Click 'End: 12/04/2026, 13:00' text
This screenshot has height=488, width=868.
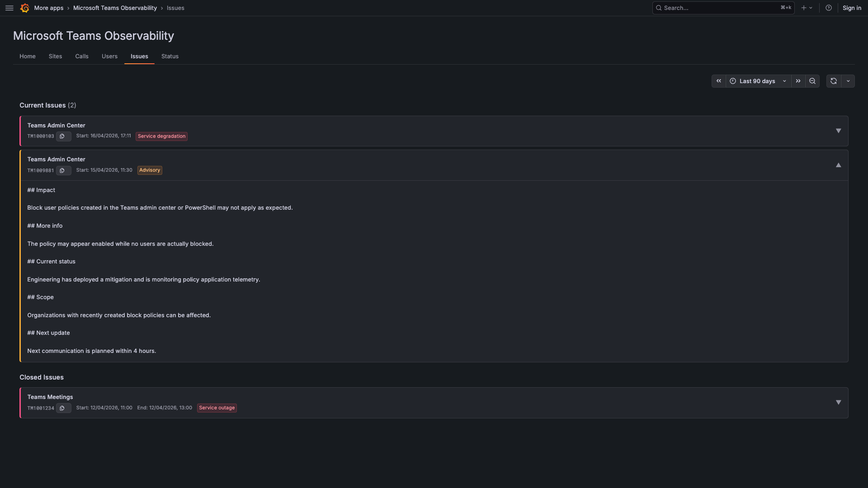(x=165, y=408)
